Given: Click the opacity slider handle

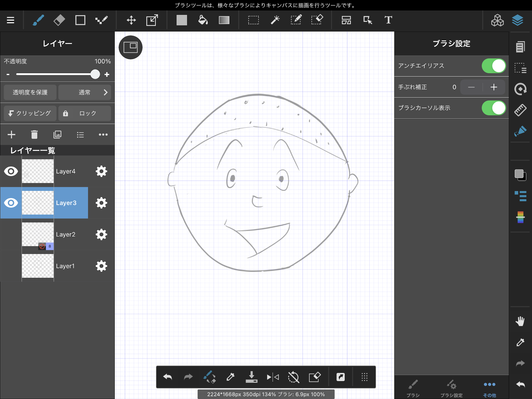Looking at the screenshot, I should [95, 74].
